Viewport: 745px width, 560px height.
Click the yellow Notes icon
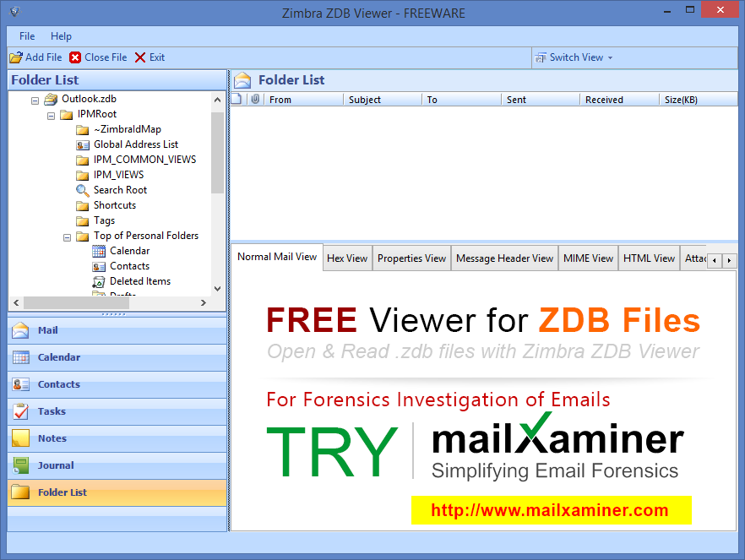(21, 438)
